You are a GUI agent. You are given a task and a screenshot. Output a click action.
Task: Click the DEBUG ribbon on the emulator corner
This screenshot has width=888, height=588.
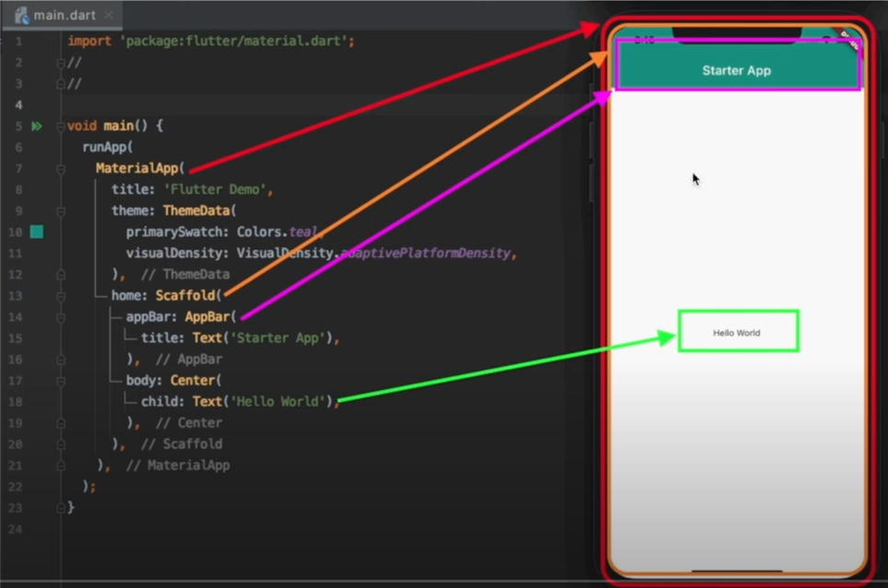pos(850,41)
